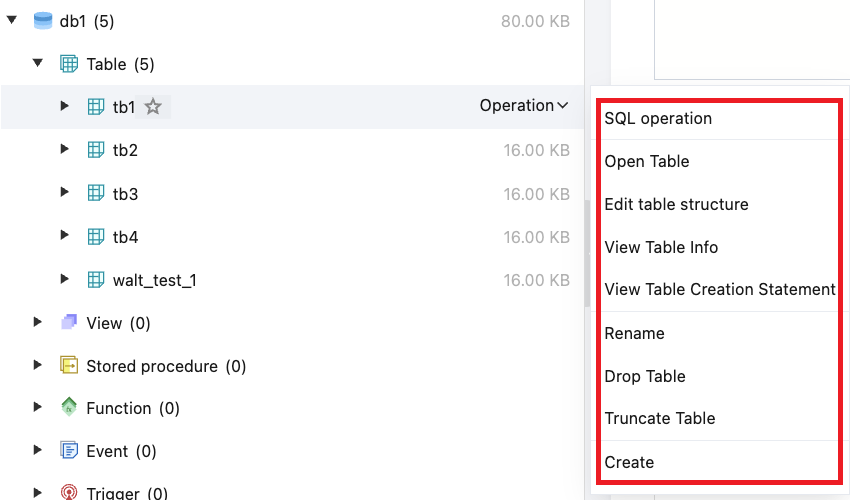Click the View category icon
Viewport: 850px width, 500px height.
click(x=69, y=323)
